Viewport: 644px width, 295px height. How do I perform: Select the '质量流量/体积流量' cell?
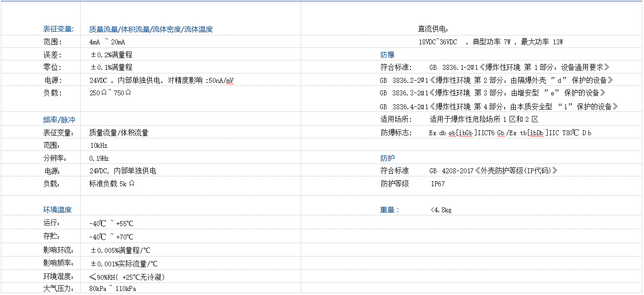pos(119,133)
